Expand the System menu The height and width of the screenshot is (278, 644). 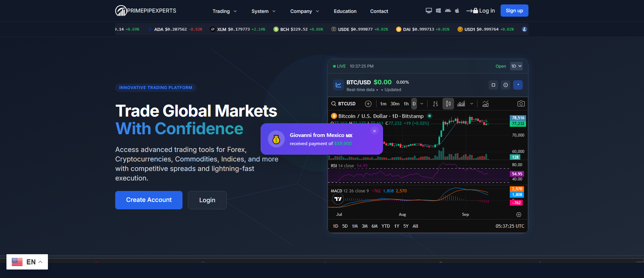[x=263, y=11]
